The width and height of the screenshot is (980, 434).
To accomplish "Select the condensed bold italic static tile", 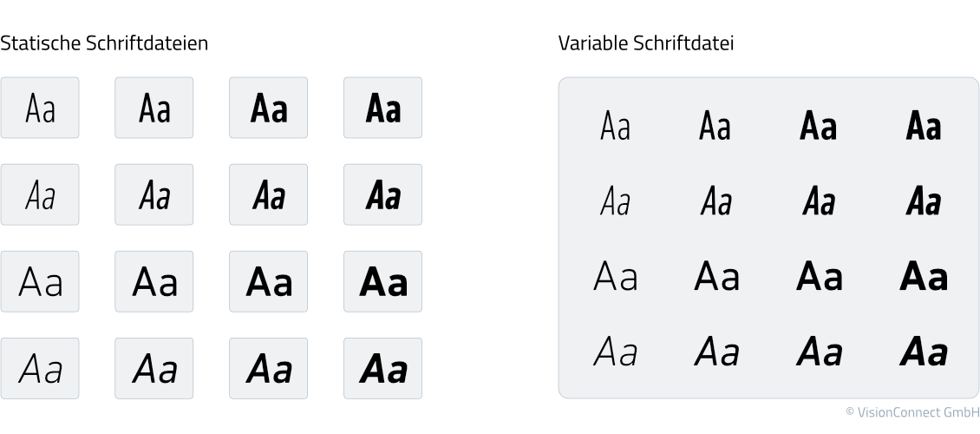I will pos(268,194).
